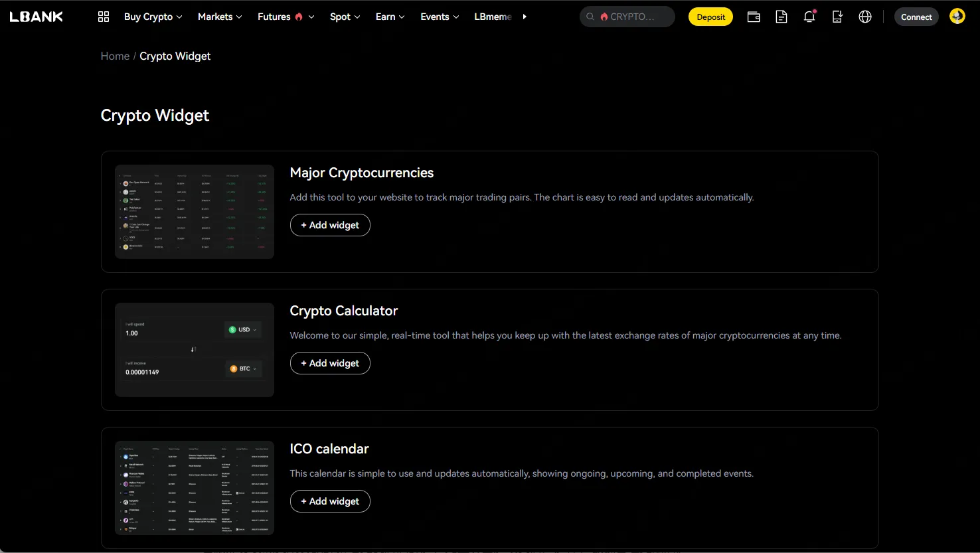
Task: Open the wallet icon in header
Action: pos(754,17)
